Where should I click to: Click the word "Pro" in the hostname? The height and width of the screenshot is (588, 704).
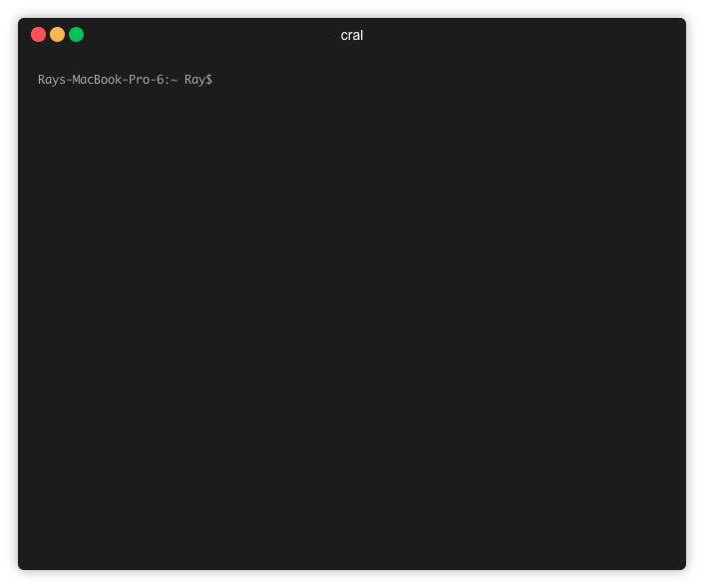(139, 80)
